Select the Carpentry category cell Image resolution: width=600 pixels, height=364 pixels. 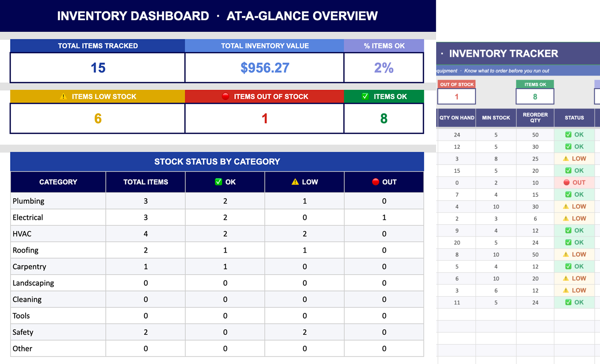(58, 266)
